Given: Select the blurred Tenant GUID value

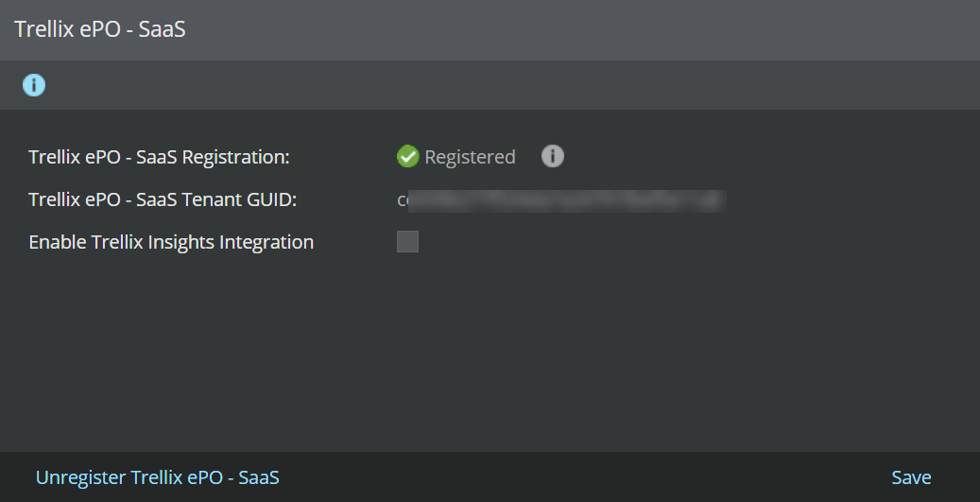Looking at the screenshot, I should pyautogui.click(x=561, y=200).
